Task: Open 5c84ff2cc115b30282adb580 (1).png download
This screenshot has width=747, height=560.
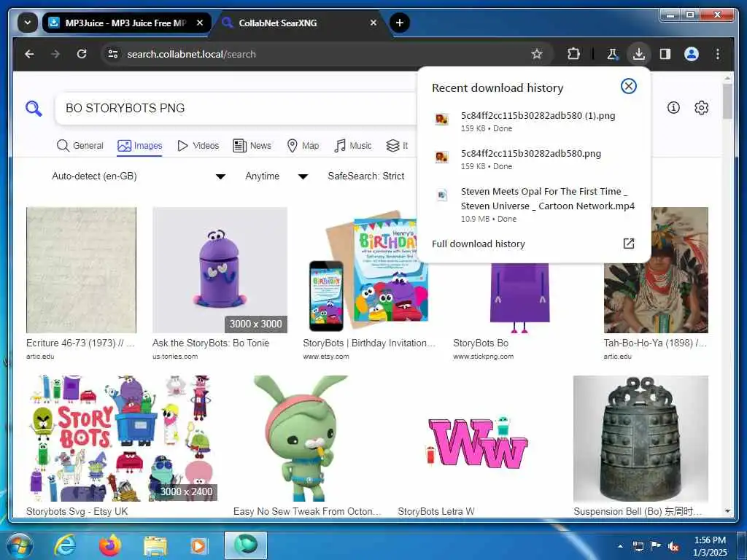Action: click(x=533, y=122)
